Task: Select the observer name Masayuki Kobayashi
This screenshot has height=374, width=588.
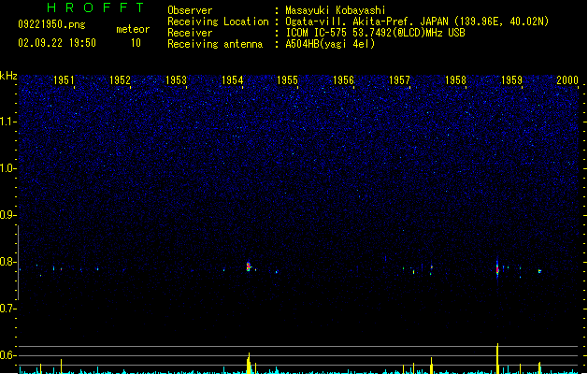Action: tap(336, 10)
